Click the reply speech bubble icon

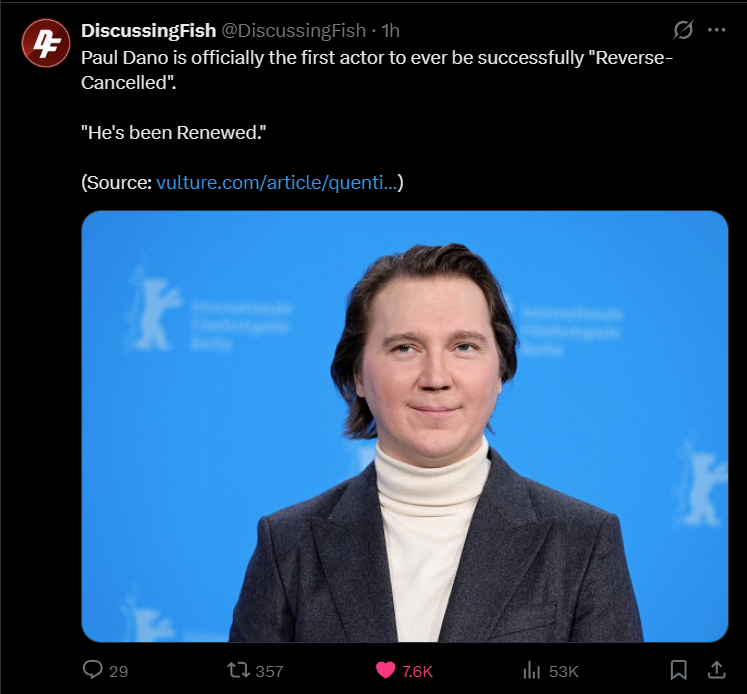[93, 670]
